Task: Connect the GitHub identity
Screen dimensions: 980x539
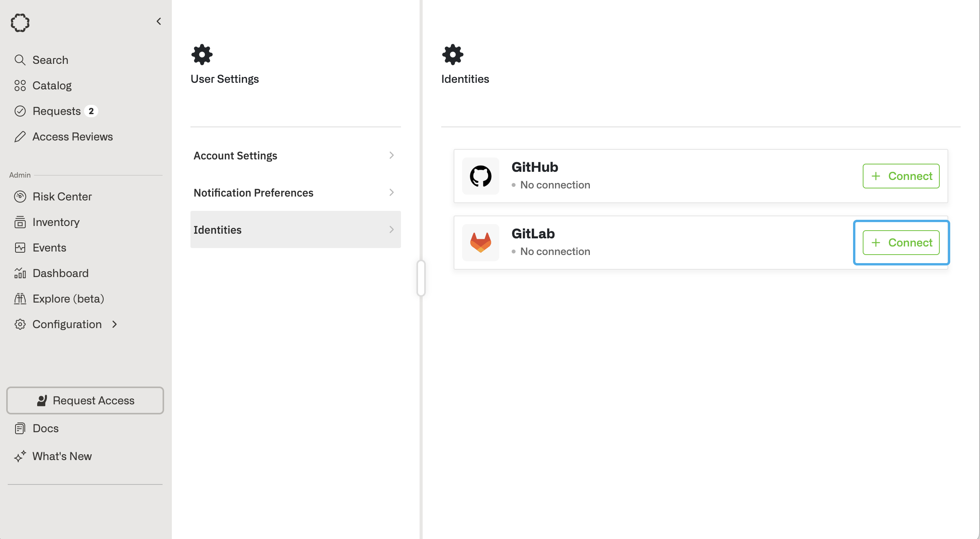Action: tap(901, 176)
